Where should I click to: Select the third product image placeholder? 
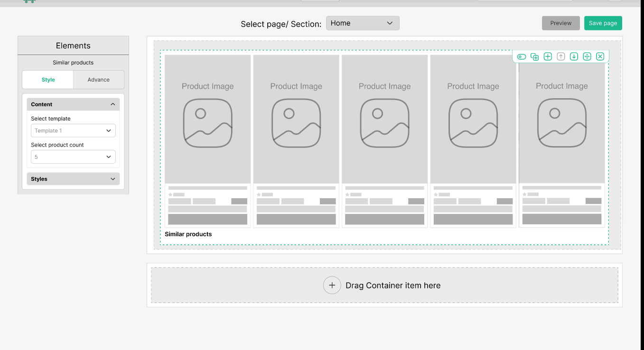(x=385, y=119)
